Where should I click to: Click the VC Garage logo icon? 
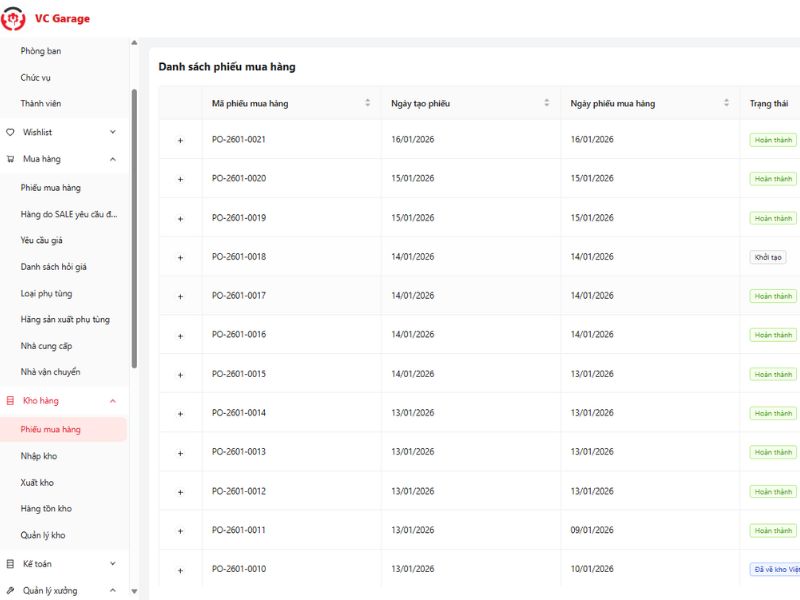13,19
